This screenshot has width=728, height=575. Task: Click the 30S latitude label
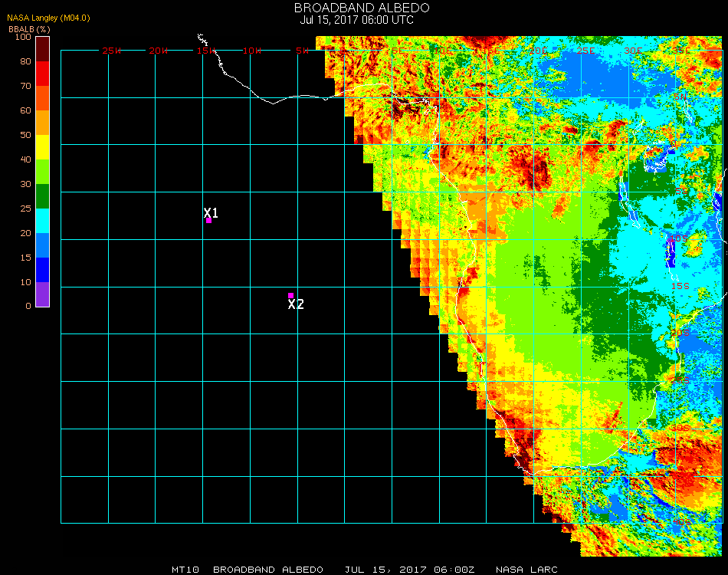click(680, 428)
